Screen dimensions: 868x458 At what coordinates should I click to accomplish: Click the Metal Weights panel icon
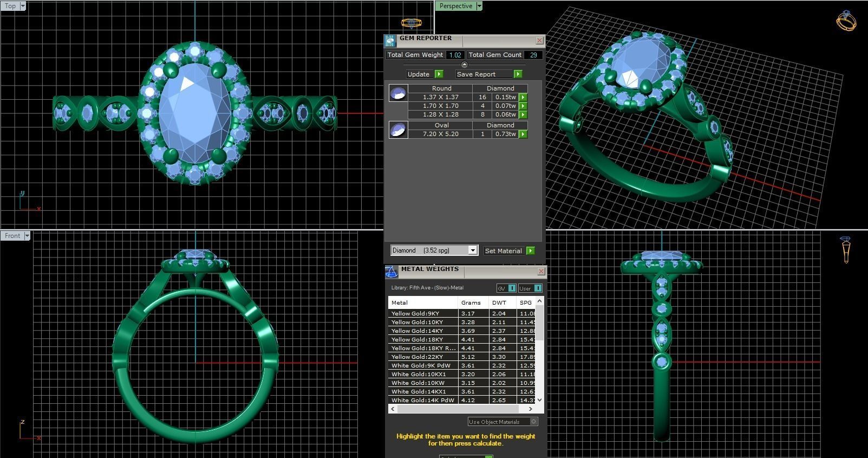coord(391,272)
